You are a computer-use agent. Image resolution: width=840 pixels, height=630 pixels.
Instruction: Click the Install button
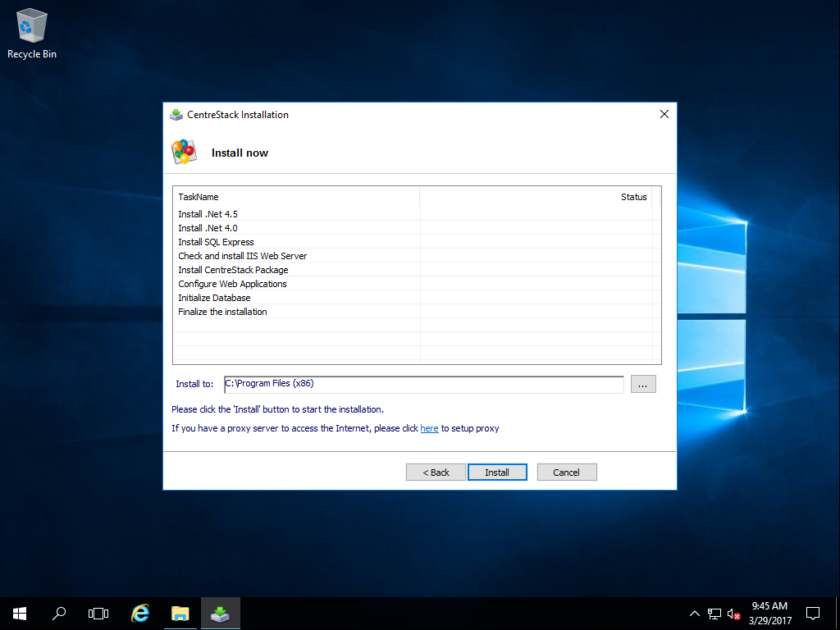tap(497, 472)
